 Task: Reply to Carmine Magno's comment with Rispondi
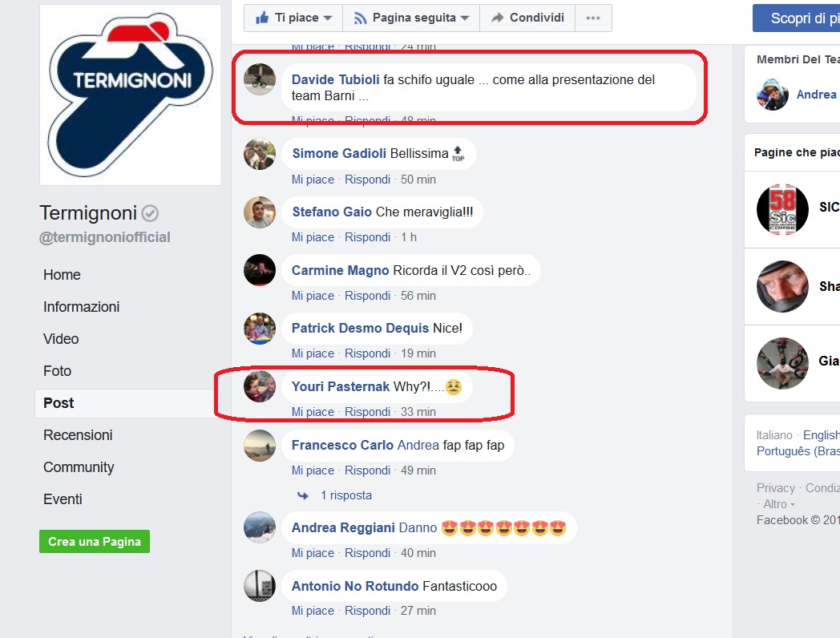pyautogui.click(x=367, y=296)
